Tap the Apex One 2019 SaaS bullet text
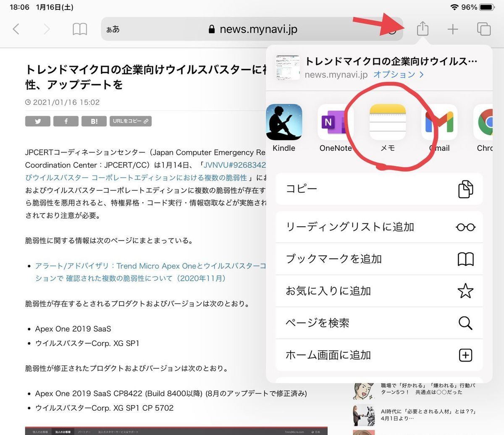 [x=73, y=329]
